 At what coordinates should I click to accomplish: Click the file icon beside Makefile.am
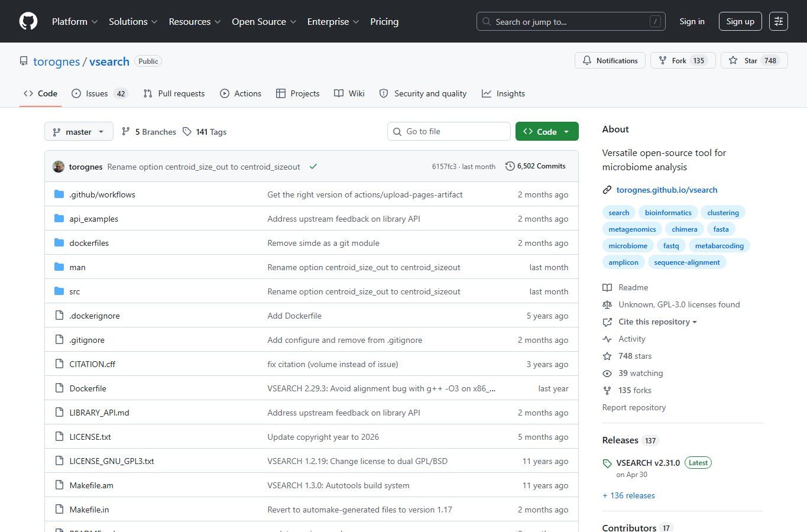point(59,485)
